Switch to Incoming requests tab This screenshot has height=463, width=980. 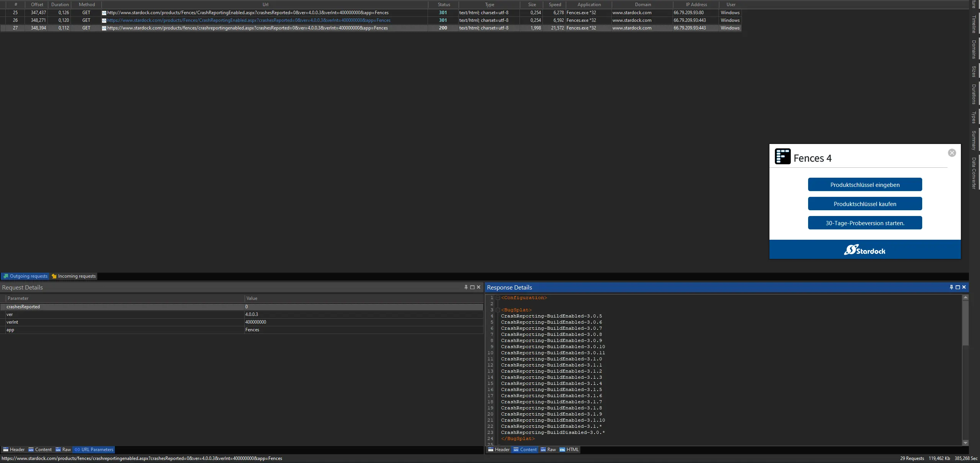click(73, 276)
